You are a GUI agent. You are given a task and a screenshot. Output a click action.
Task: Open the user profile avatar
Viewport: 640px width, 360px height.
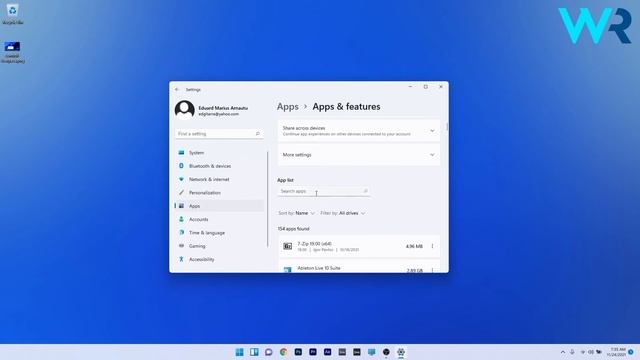184,109
